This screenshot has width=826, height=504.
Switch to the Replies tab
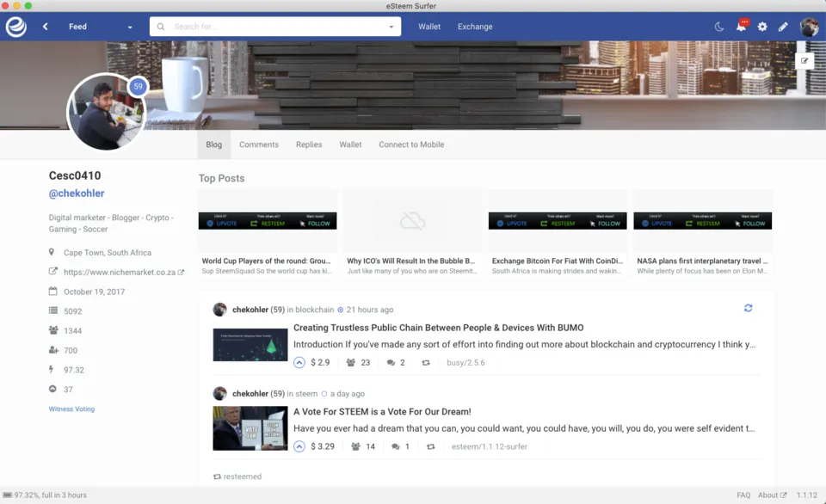pyautogui.click(x=309, y=144)
